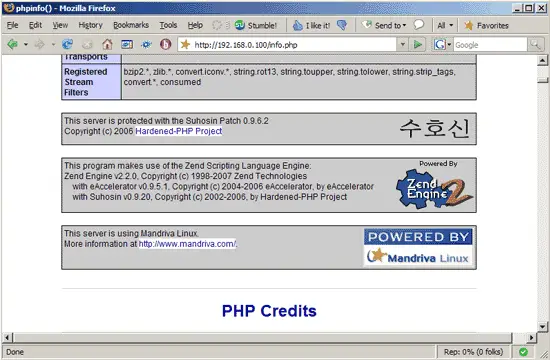Screen dimensions: 550x360
Task: Click into the Google search box
Action: [490, 45]
